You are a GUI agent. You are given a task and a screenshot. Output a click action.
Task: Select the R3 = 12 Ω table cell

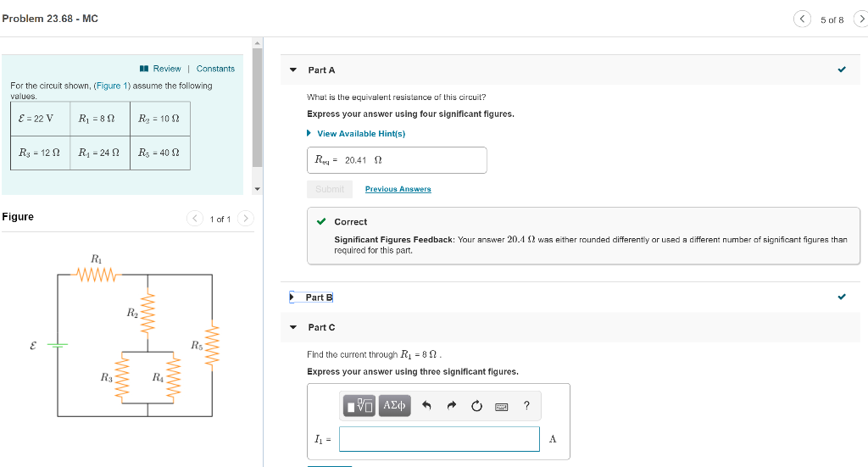41,153
